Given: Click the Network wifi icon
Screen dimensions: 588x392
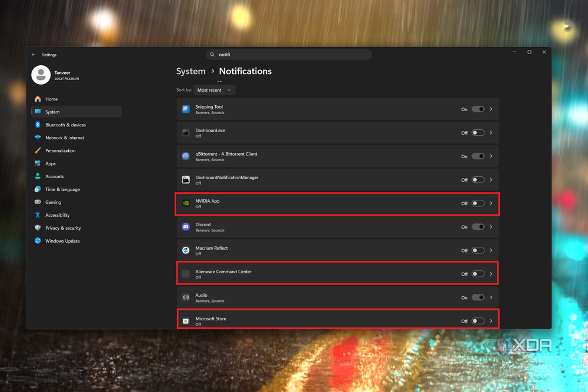Looking at the screenshot, I should 38,138.
